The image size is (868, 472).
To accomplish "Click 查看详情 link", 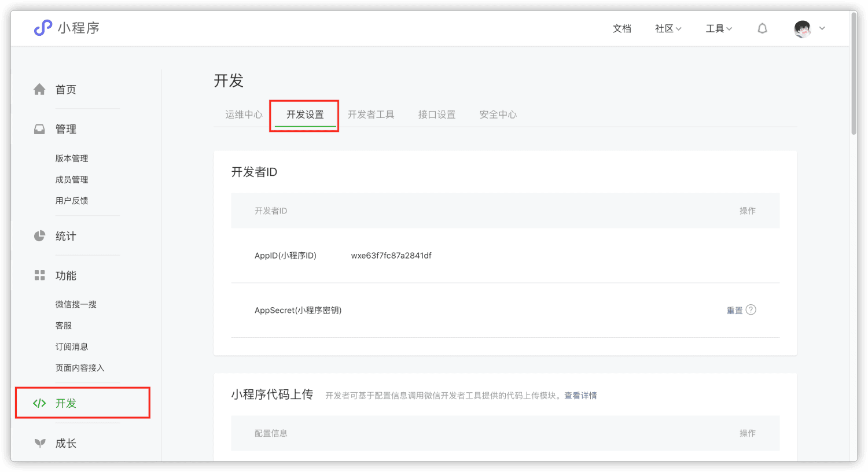I will [x=580, y=396].
